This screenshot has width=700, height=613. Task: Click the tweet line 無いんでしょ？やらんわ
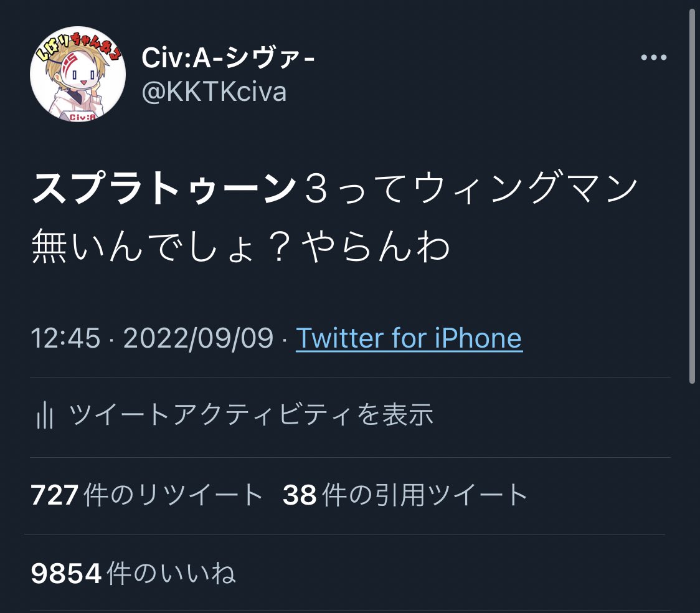pyautogui.click(x=241, y=246)
